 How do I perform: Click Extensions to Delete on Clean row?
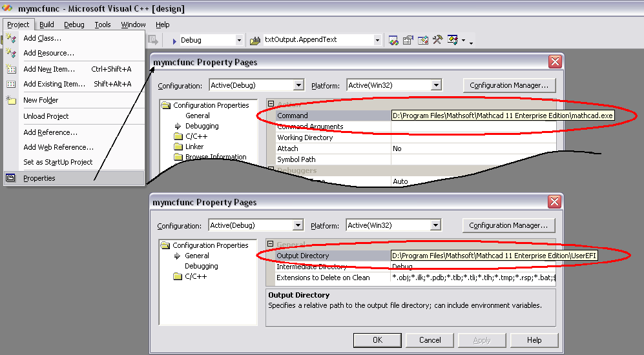click(415, 278)
